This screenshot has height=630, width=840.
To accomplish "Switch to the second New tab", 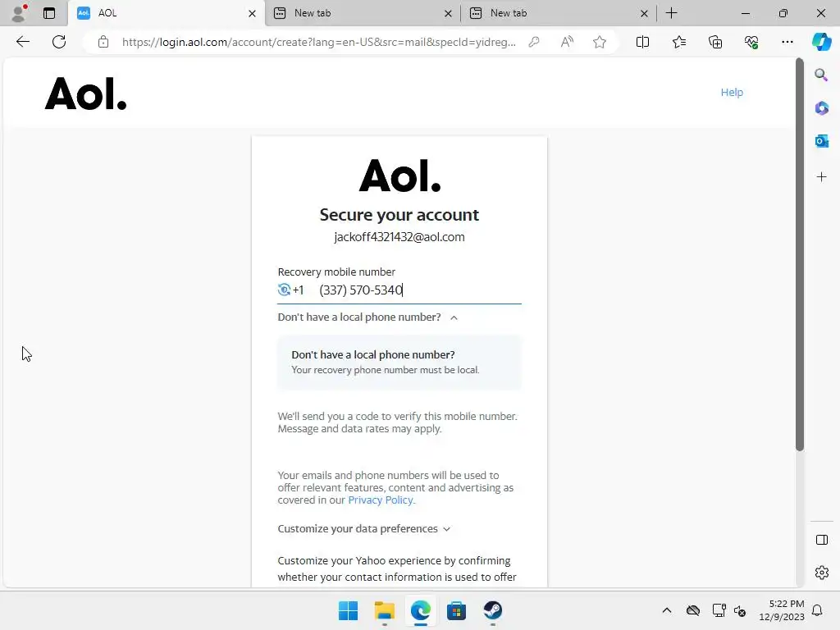I will (362, 13).
